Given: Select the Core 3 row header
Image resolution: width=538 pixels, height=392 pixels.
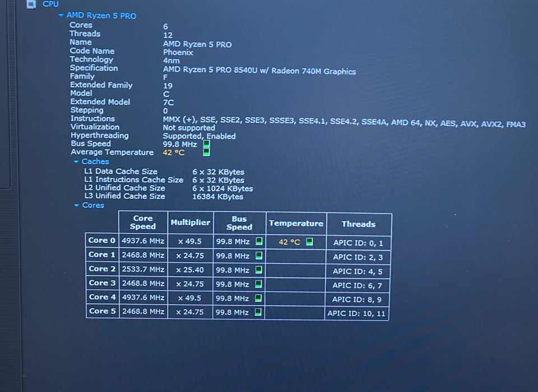Looking at the screenshot, I should tap(102, 283).
